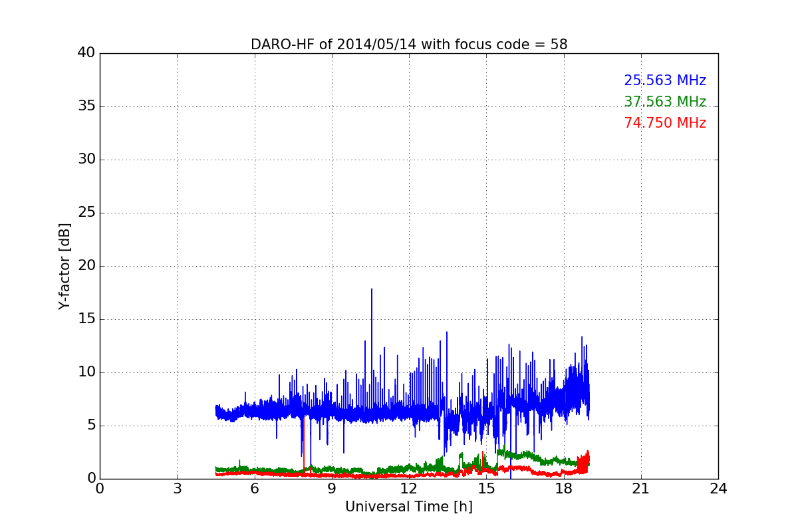The image size is (798, 532).
Task: Click the x-axis tick label 12
Action: [x=409, y=488]
